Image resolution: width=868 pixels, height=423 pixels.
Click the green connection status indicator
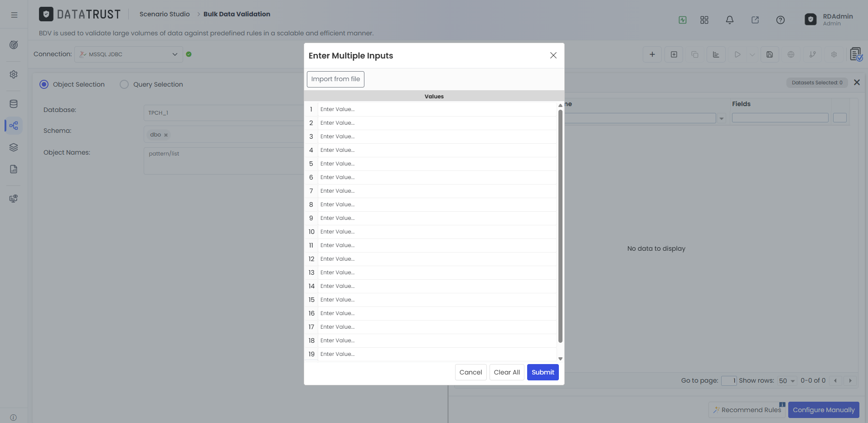click(x=189, y=54)
